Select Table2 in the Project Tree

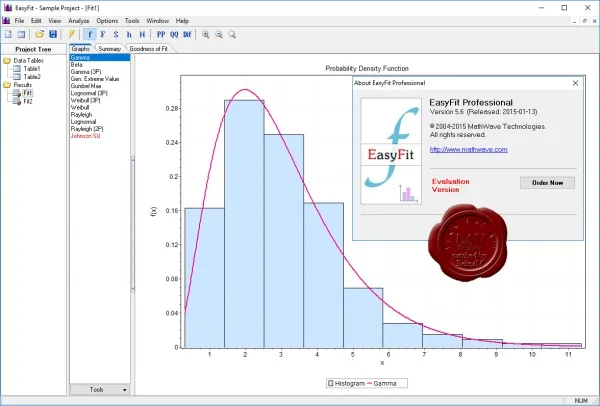(x=32, y=77)
